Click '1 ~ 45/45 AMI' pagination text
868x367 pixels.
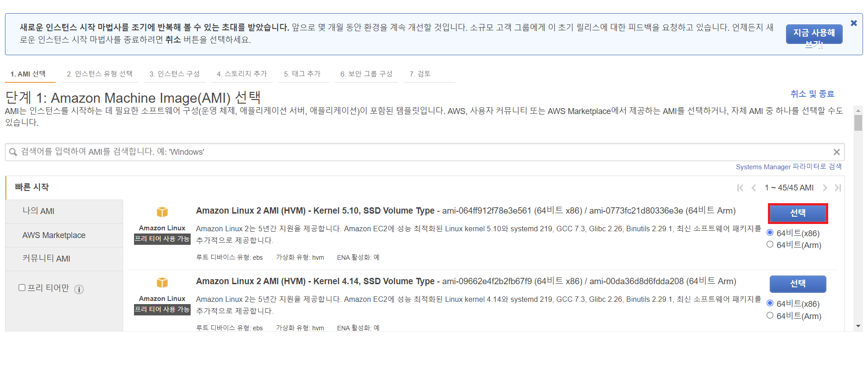pyautogui.click(x=789, y=188)
